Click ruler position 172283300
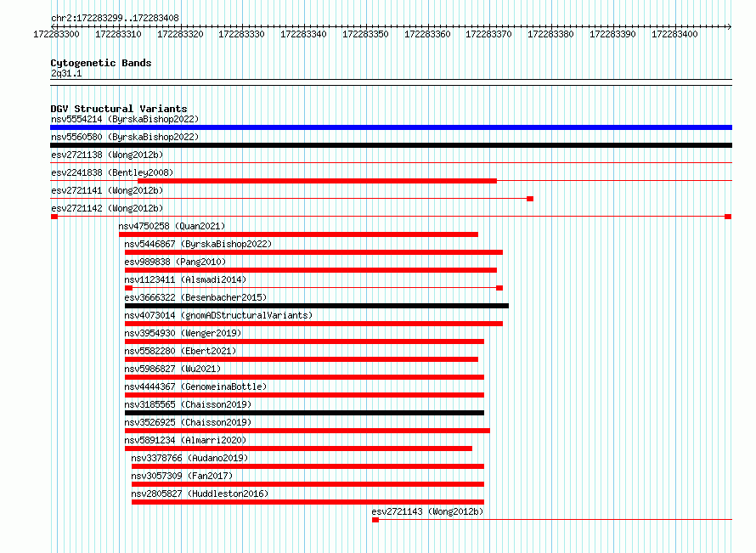This screenshot has width=756, height=553. (56, 34)
